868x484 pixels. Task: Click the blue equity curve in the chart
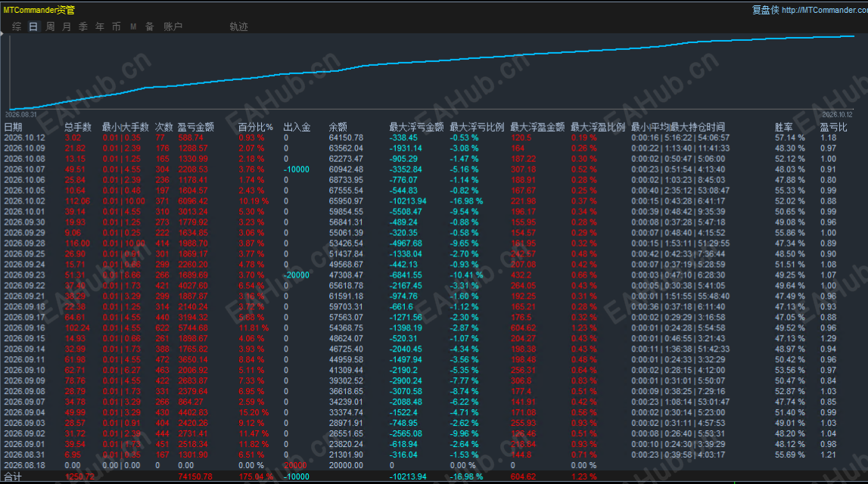[x=432, y=61]
